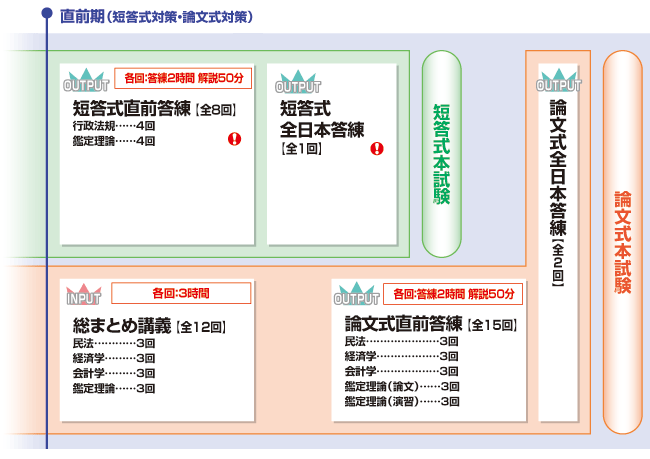The height and width of the screenshot is (459, 650).
Task: Select 行政法規 4回 line item
Action: tap(113, 127)
